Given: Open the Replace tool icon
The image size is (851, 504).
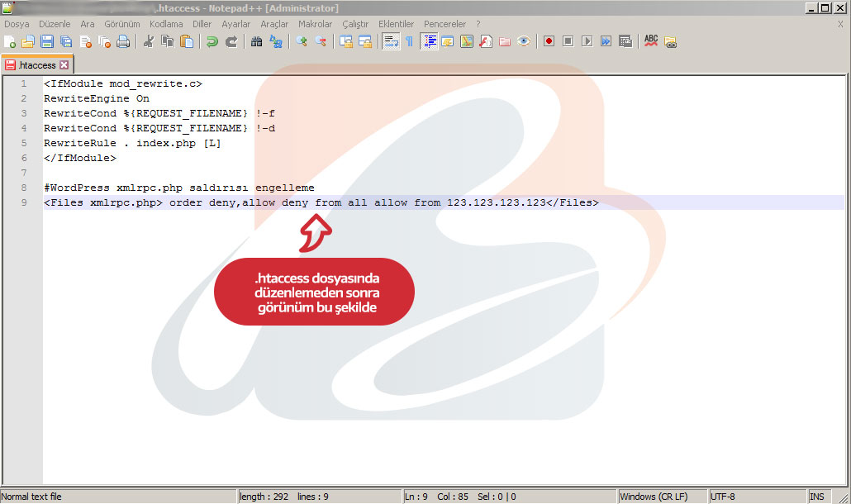Looking at the screenshot, I should (x=276, y=42).
